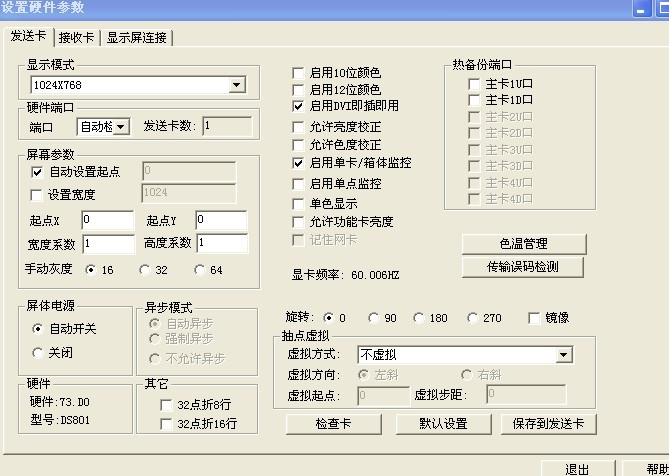Click the 检查卡 button
The image size is (669, 476).
333,424
